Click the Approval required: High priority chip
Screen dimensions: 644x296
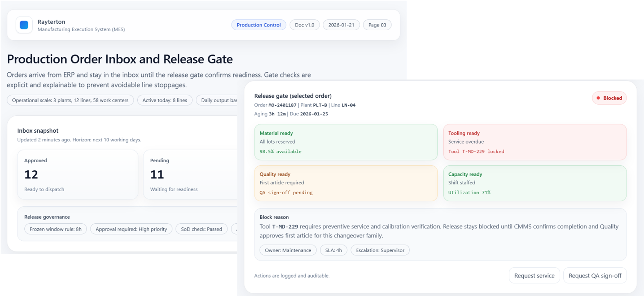tap(131, 229)
